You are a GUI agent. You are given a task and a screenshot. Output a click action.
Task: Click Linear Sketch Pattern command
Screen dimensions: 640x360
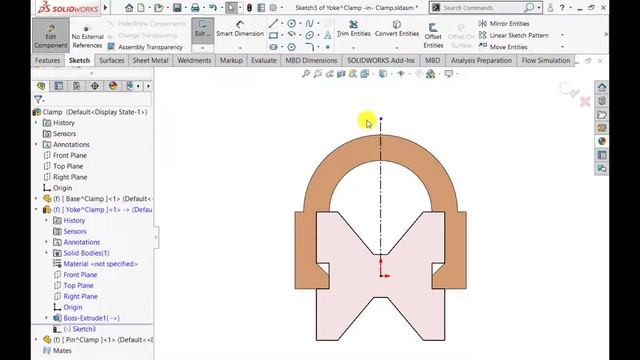coord(513,36)
